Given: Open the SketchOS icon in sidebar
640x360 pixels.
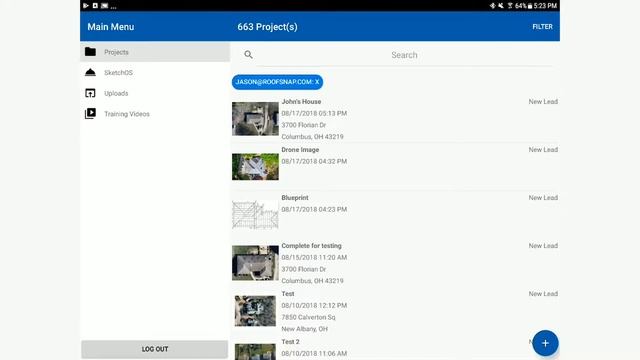Looking at the screenshot, I should [x=90, y=72].
